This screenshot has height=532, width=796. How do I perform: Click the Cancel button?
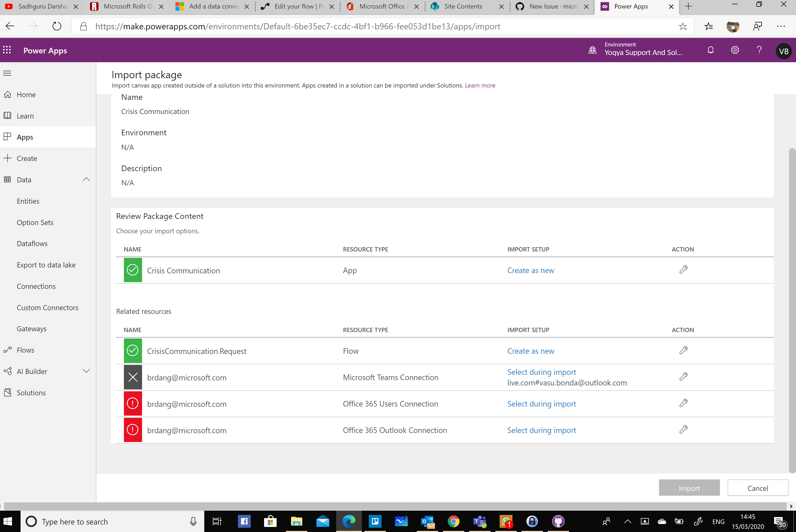click(x=758, y=487)
